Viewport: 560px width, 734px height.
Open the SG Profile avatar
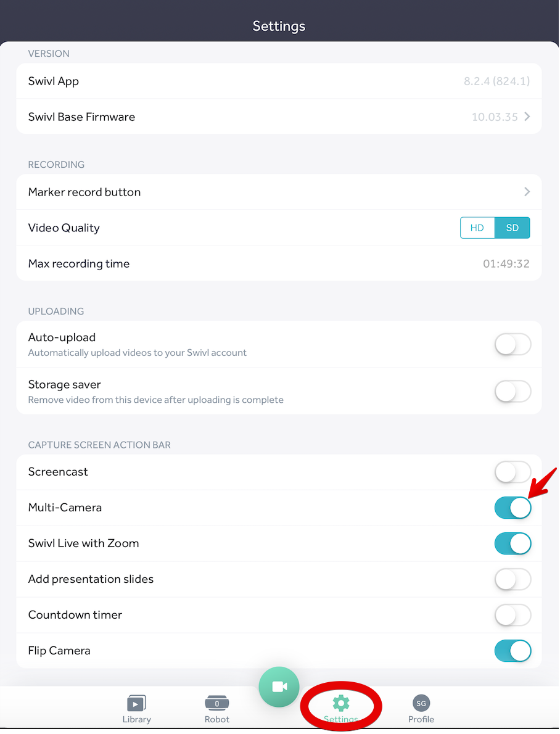tap(421, 703)
